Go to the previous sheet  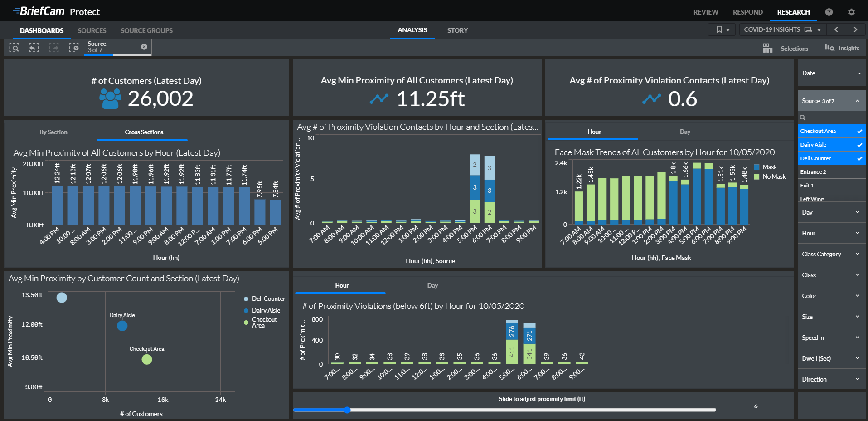[x=836, y=29]
